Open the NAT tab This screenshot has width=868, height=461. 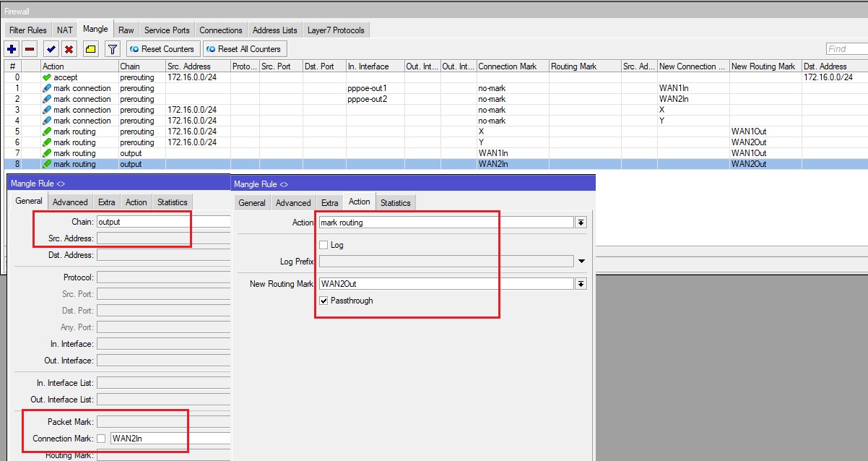65,30
